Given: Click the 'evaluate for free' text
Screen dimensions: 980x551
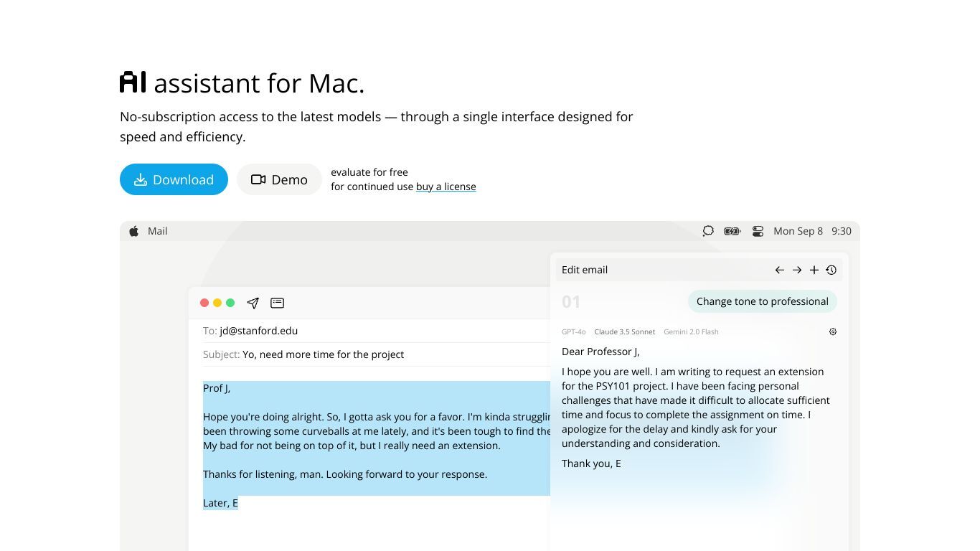Looking at the screenshot, I should [x=369, y=172].
